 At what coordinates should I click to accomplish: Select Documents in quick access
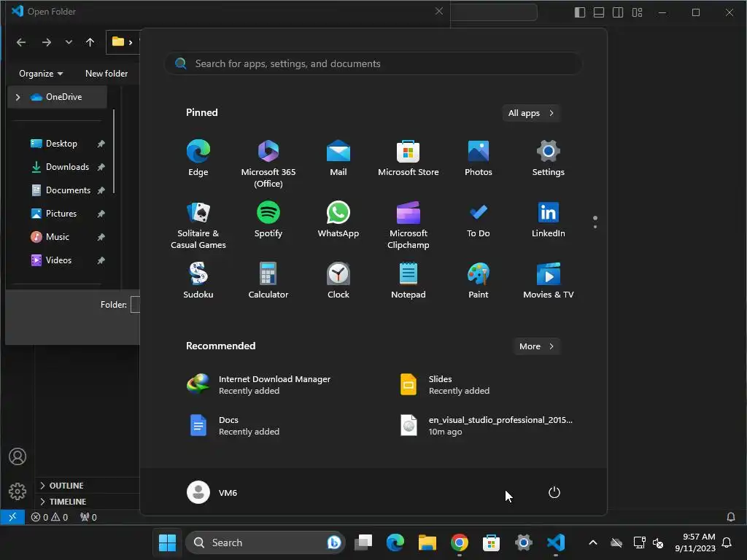pyautogui.click(x=66, y=190)
